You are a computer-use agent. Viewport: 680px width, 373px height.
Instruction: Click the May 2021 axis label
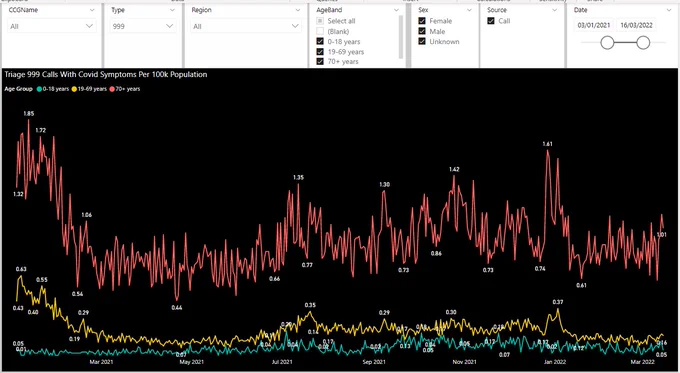(191, 362)
